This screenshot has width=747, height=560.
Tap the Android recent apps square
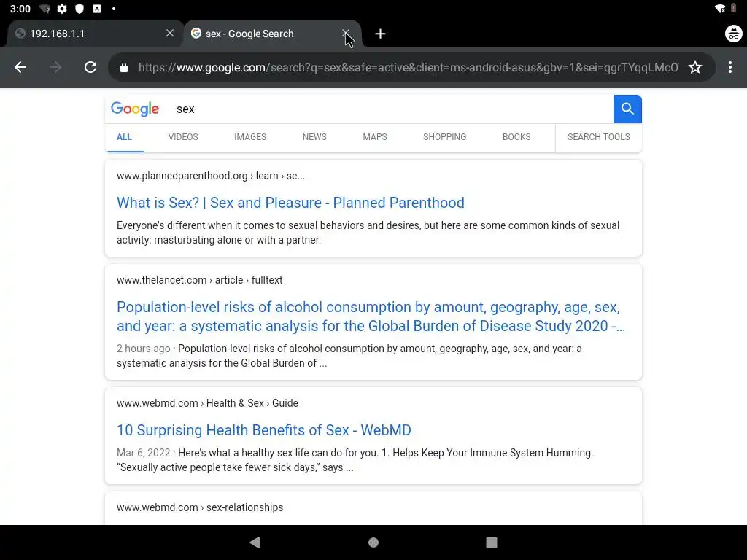pyautogui.click(x=492, y=542)
